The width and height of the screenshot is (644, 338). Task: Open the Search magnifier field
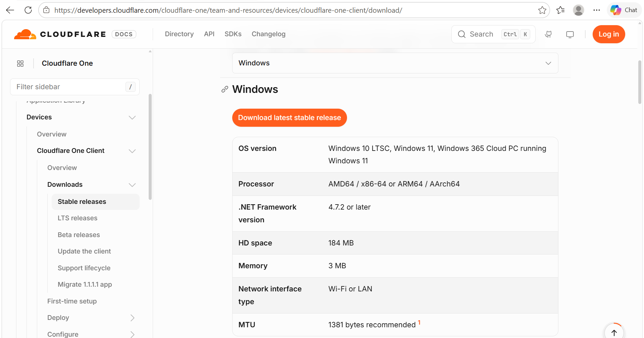[493, 34]
